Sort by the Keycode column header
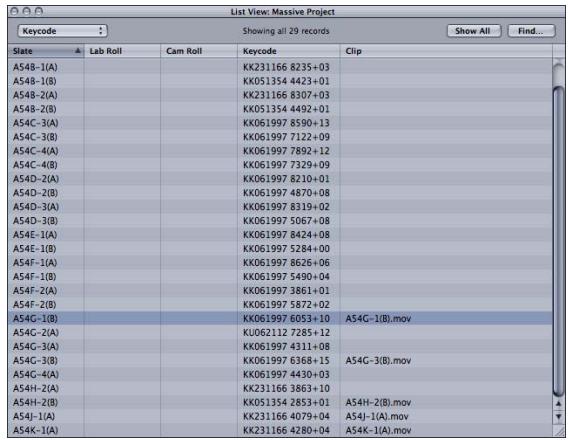This screenshot has width=568, height=440. click(289, 51)
